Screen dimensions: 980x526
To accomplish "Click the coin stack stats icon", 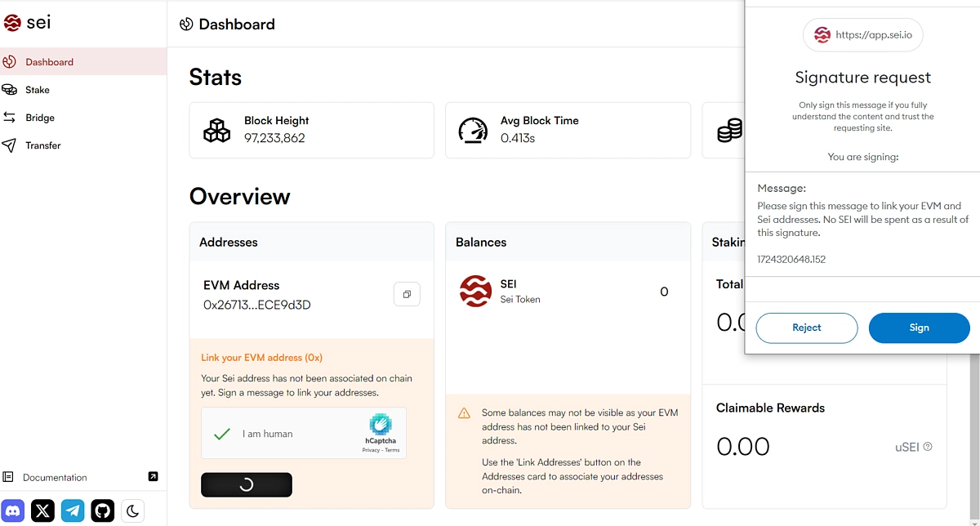I will tap(730, 130).
